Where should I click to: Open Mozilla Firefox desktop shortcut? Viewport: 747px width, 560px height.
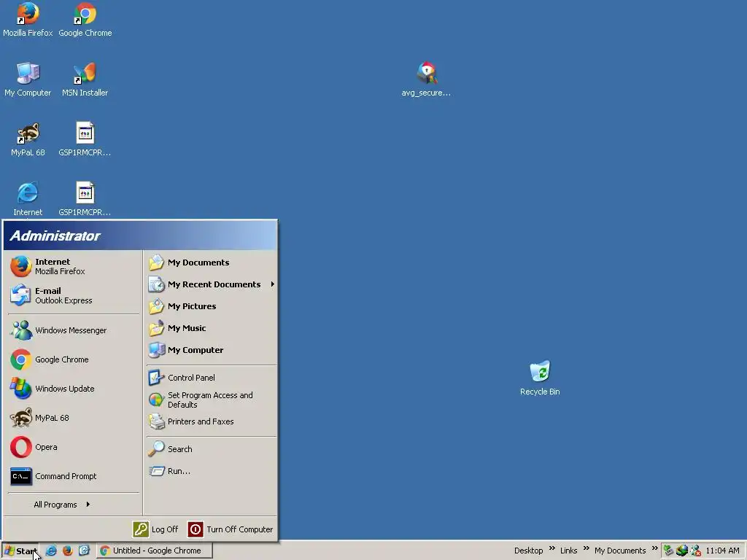click(28, 20)
